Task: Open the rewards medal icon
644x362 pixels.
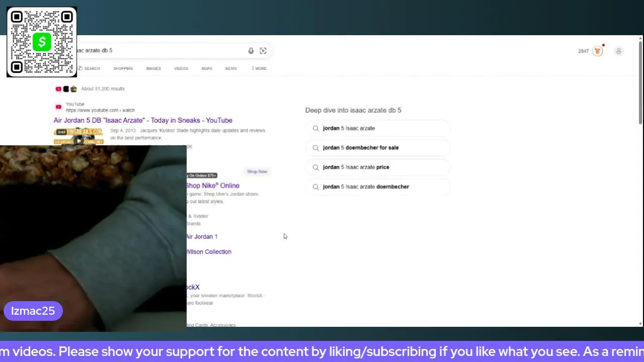Action: tap(598, 51)
